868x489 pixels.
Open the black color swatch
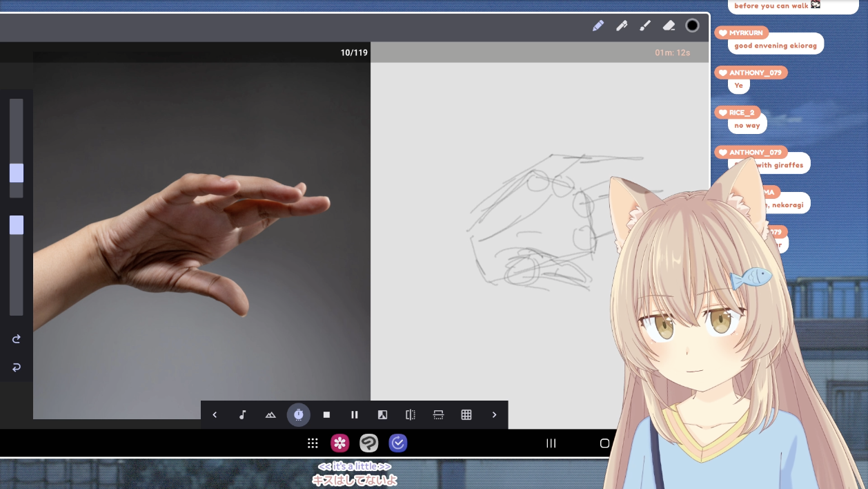pos(692,26)
